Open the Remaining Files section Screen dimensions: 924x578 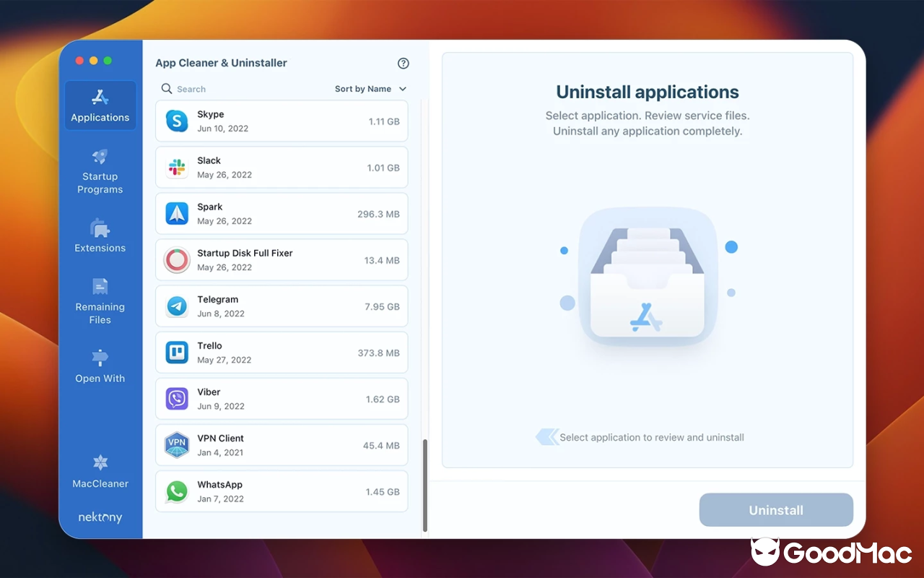pyautogui.click(x=100, y=301)
